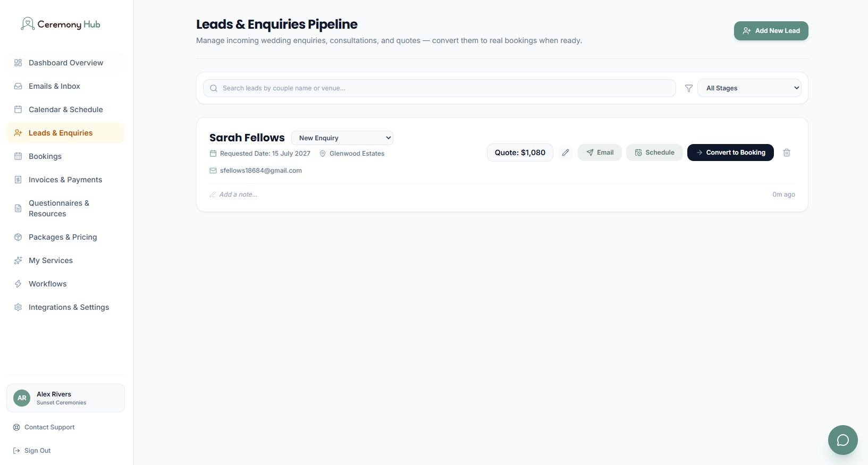Viewport: 868px width, 465px height.
Task: Click the Integrations & Settings gear icon
Action: [x=18, y=307]
